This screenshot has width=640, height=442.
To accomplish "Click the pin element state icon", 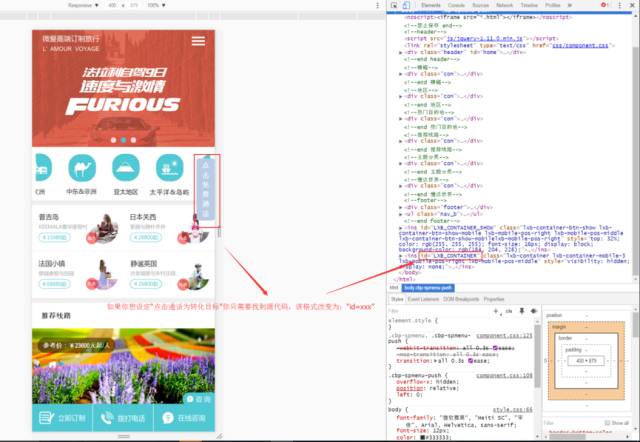I will 521,311.
